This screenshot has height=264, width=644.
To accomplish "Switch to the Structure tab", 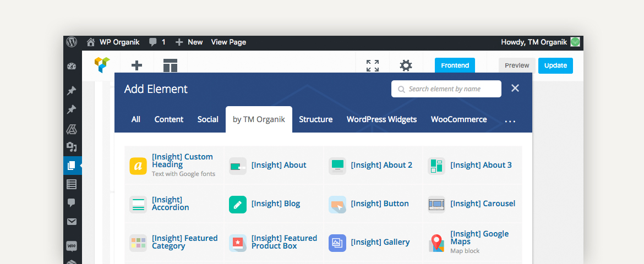I will click(315, 119).
